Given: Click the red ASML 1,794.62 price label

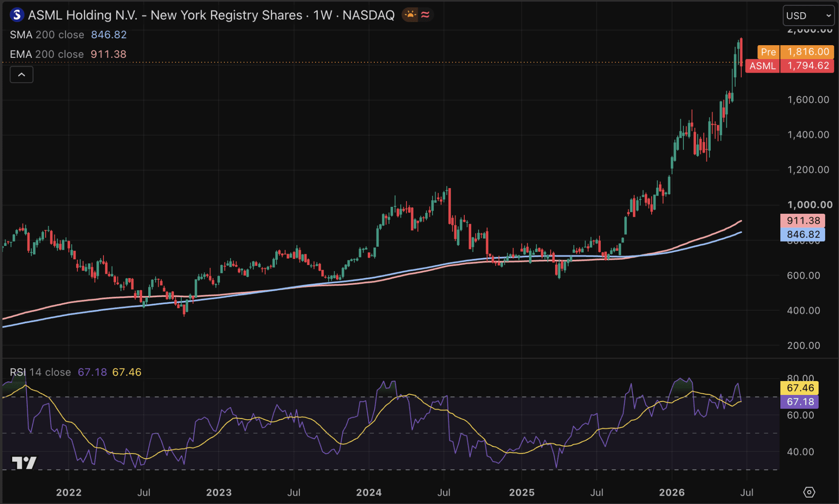Looking at the screenshot, I should [790, 66].
